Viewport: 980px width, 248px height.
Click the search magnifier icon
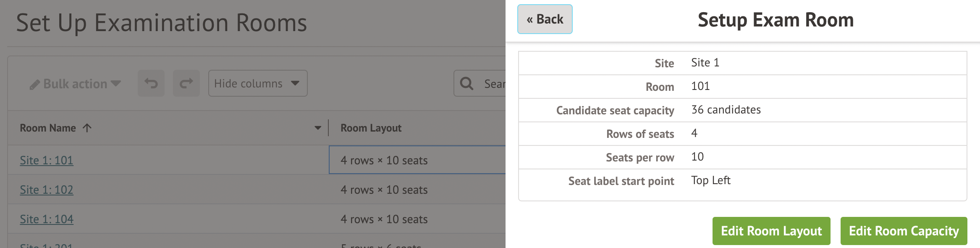point(466,83)
